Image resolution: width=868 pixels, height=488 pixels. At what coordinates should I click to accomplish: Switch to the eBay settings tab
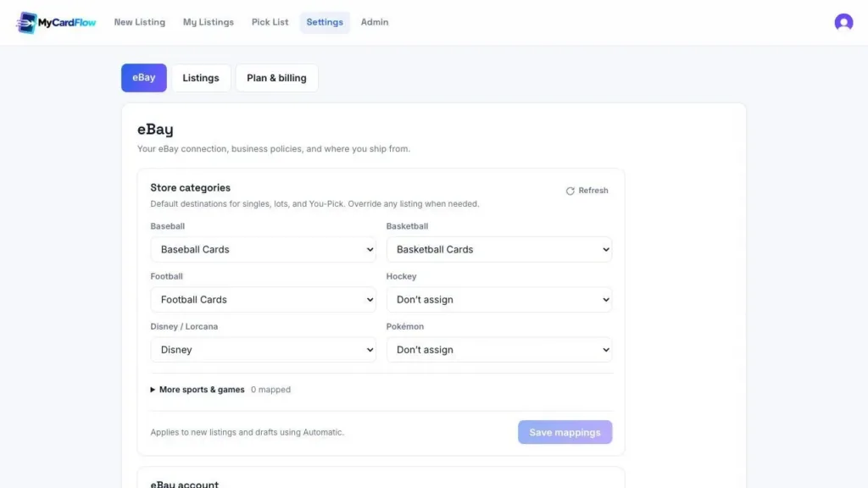click(144, 77)
